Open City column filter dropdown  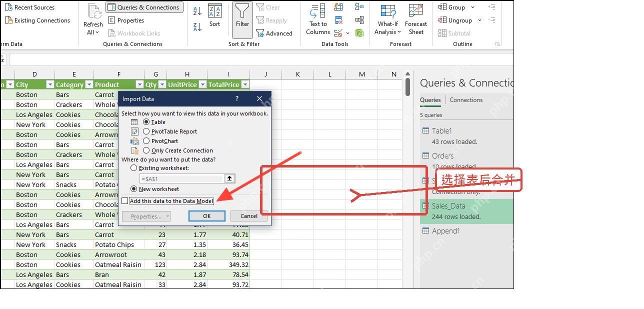pos(49,84)
